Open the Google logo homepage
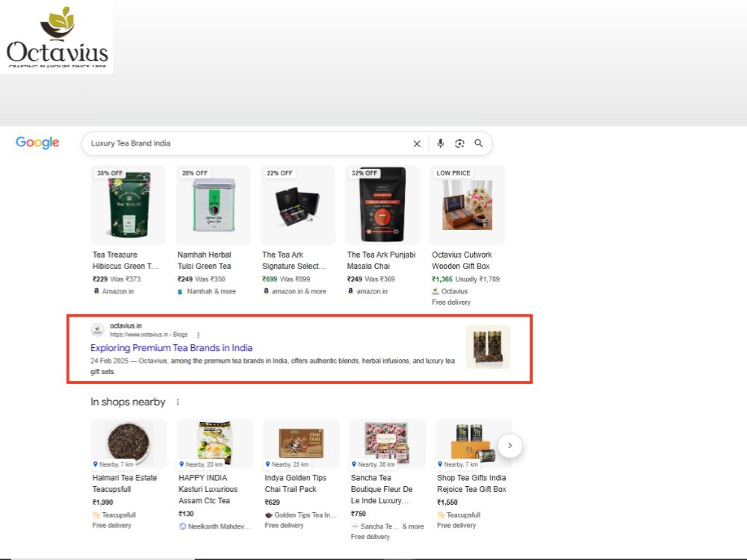This screenshot has width=747, height=560. 37,143
